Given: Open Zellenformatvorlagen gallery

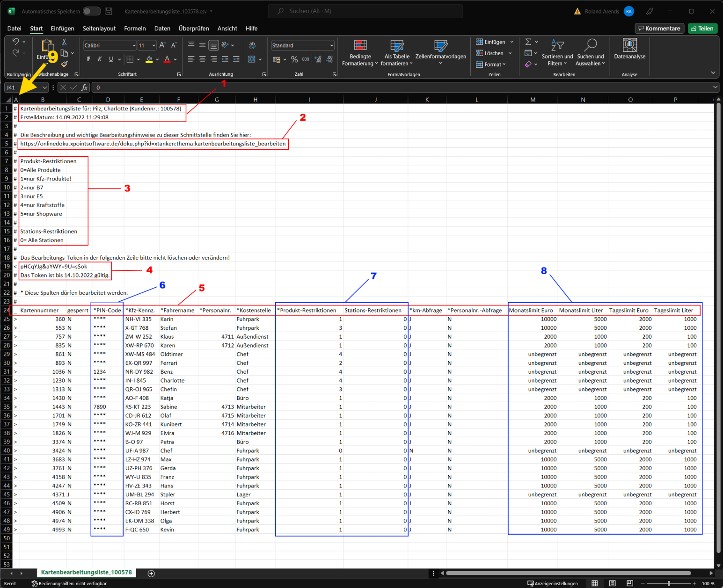Looking at the screenshot, I should click(441, 53).
